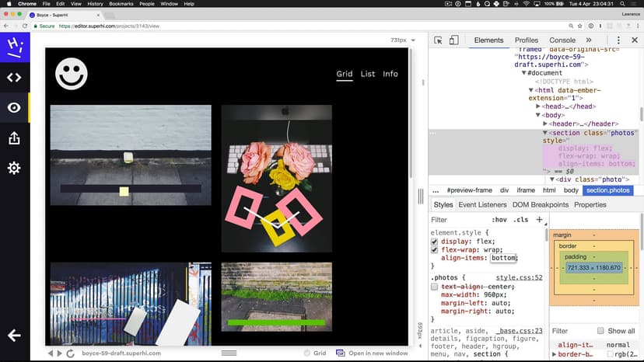Open the code editor from the sidebar

click(x=14, y=77)
